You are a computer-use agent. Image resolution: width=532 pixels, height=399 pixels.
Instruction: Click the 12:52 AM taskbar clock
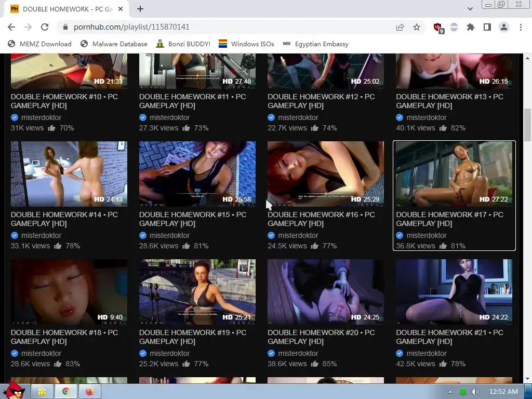point(503,392)
